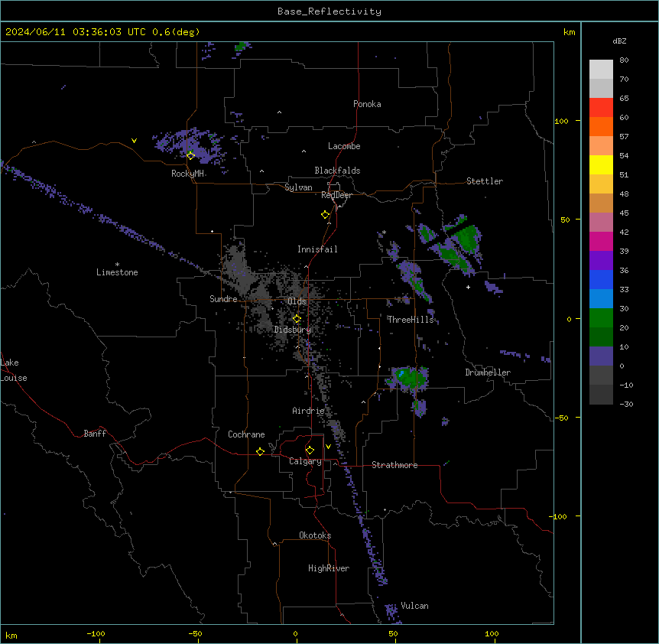Select the magenta 39-42 dBZ legend swatch
Screen dimensions: 659x644
point(601,242)
